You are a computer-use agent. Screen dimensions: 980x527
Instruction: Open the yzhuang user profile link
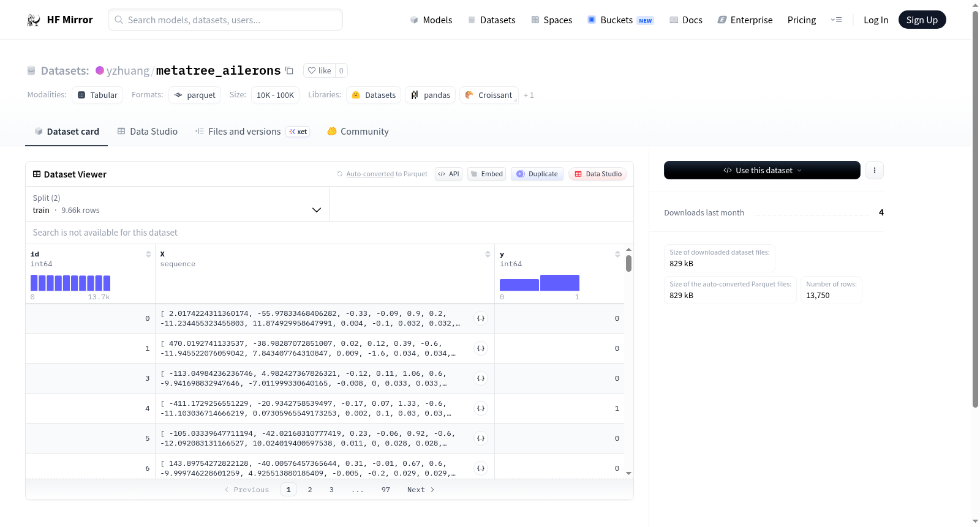point(127,71)
